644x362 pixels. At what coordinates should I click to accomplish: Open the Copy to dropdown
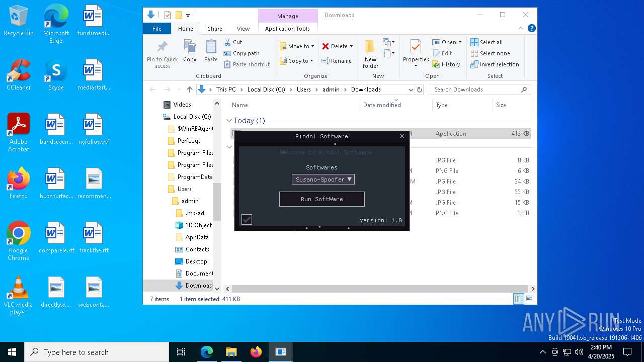(296, 61)
